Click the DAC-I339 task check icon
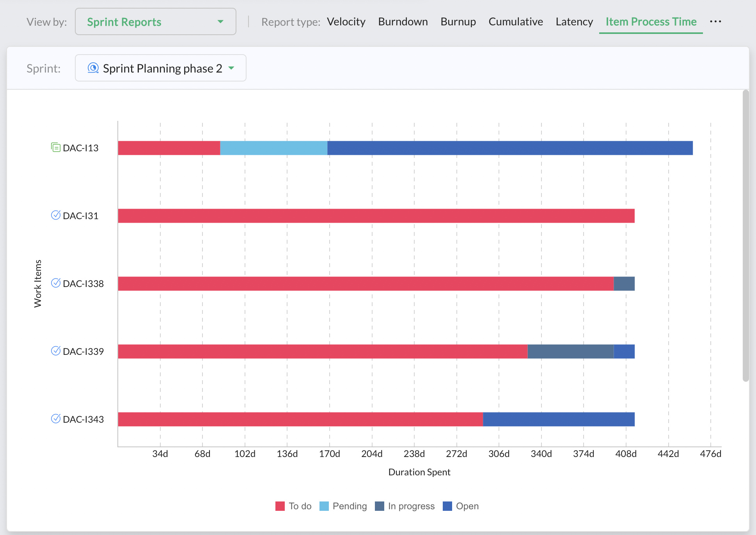This screenshot has height=535, width=756. pos(56,351)
